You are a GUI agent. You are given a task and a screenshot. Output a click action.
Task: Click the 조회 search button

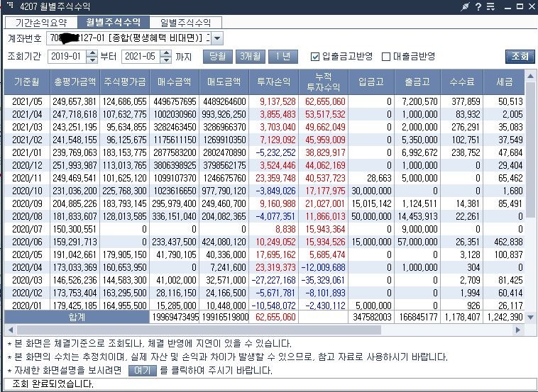[520, 57]
